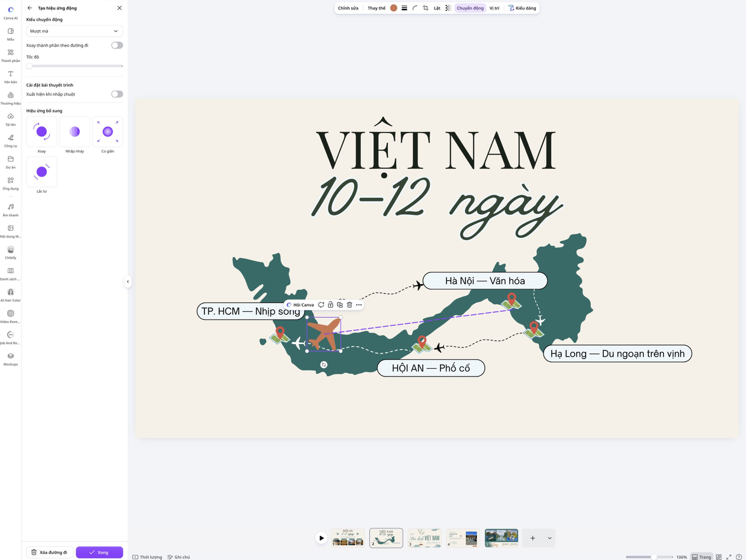This screenshot has width=746, height=560.
Task: Open the Văn bản text panel
Action: pyautogui.click(x=11, y=76)
